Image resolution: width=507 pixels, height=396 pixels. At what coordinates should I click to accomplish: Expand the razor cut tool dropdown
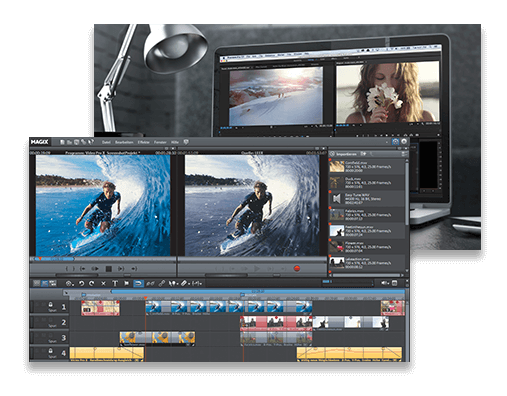pyautogui.click(x=189, y=284)
